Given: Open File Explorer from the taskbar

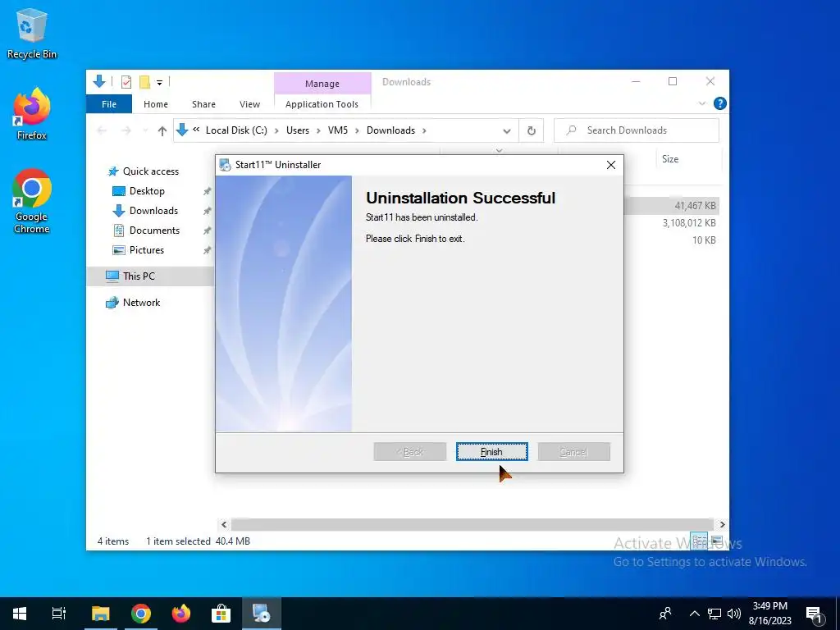Looking at the screenshot, I should [100, 614].
